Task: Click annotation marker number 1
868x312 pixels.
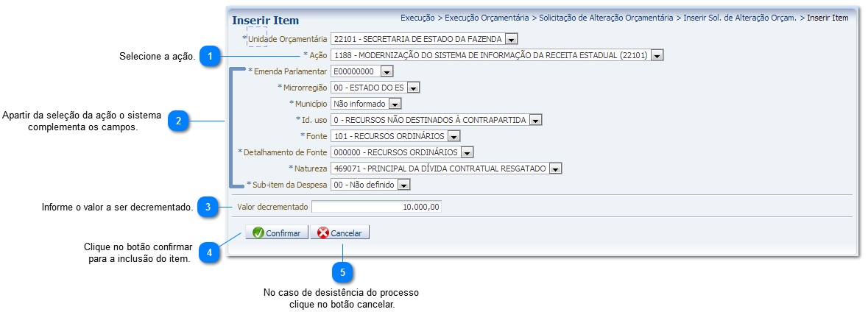Action: 211,56
